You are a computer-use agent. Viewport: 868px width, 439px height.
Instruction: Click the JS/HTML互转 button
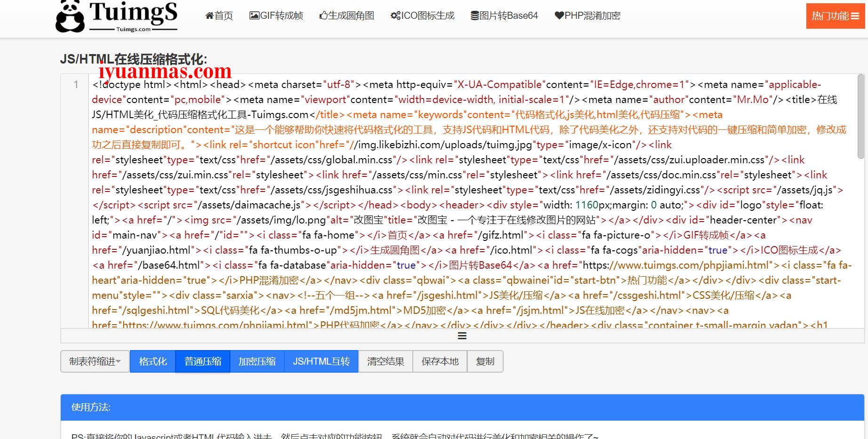point(321,361)
